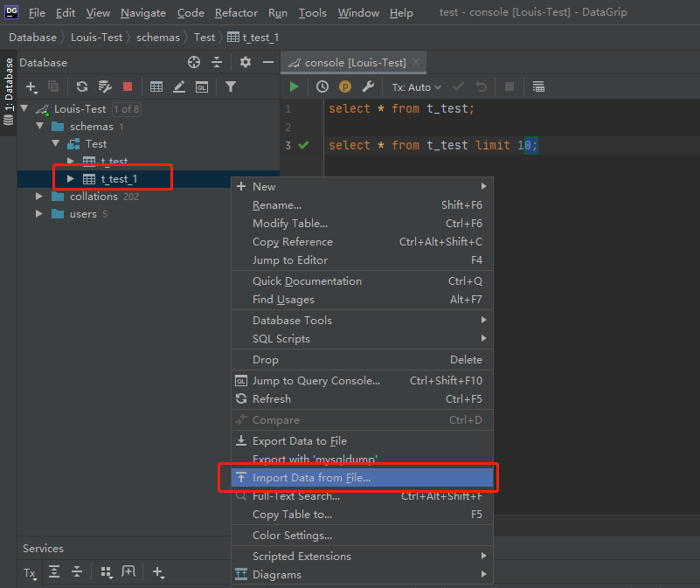Open console settings wrench icon
Image resolution: width=700 pixels, height=588 pixels.
coord(368,86)
